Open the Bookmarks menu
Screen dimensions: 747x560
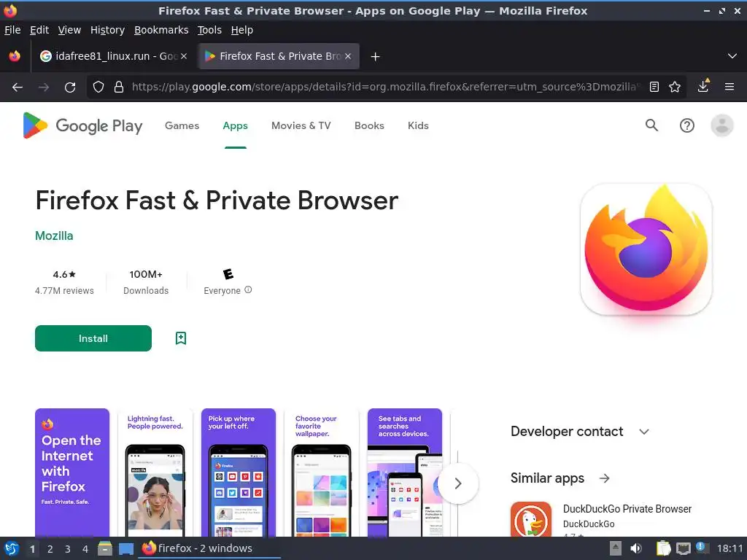click(x=161, y=30)
